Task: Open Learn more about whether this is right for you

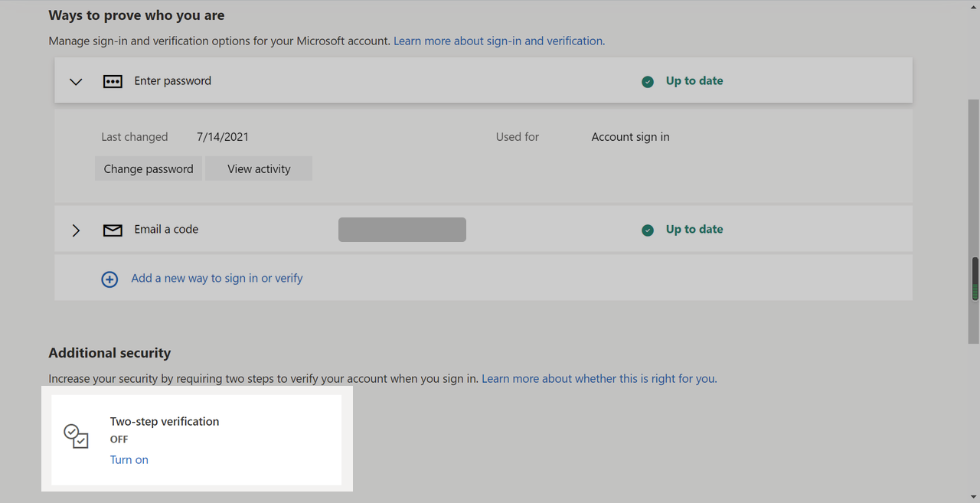Action: coord(599,378)
